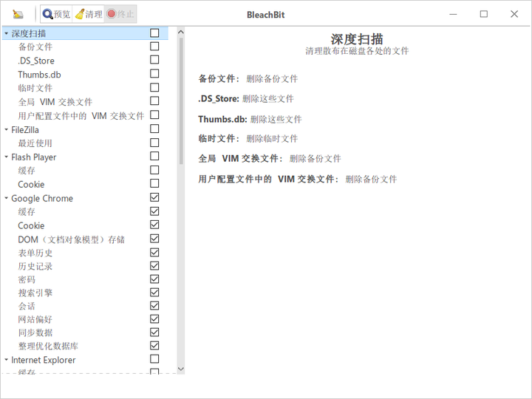Maximize the BleachBit window
Screen dimensions: 532x399
click(x=484, y=14)
